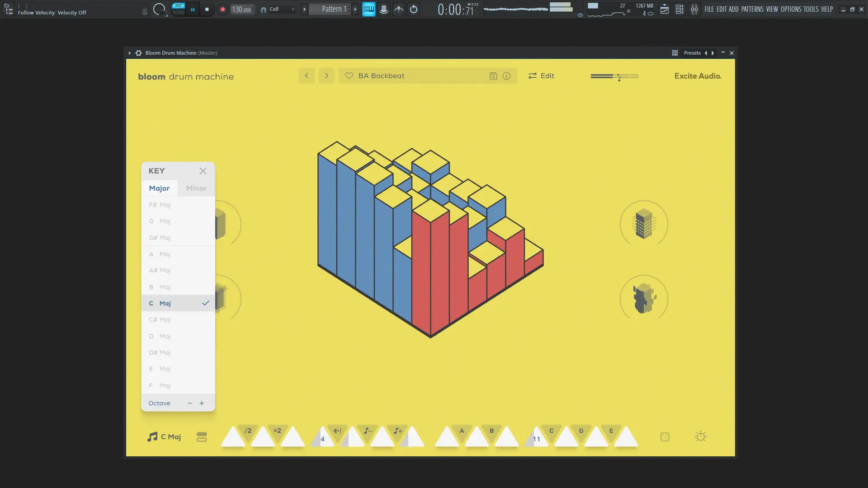Toggle the highlighted piano keyboard typing button
868x488 pixels.
coord(369,9)
